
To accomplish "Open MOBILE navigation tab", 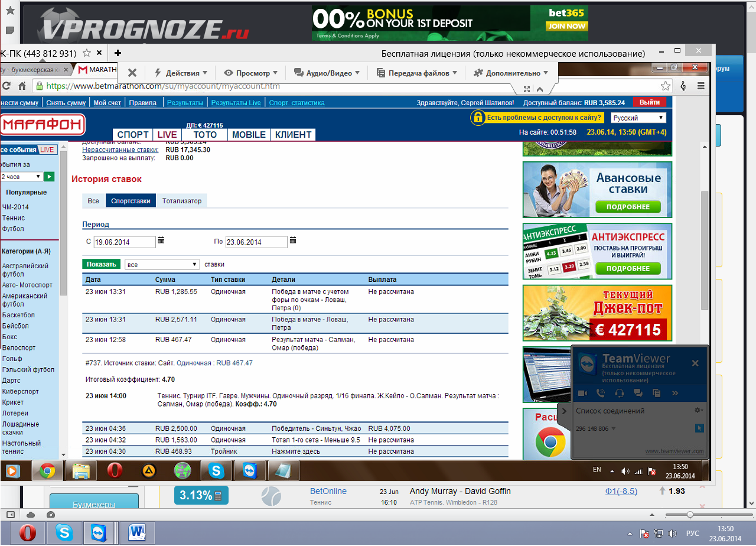I will pos(249,135).
